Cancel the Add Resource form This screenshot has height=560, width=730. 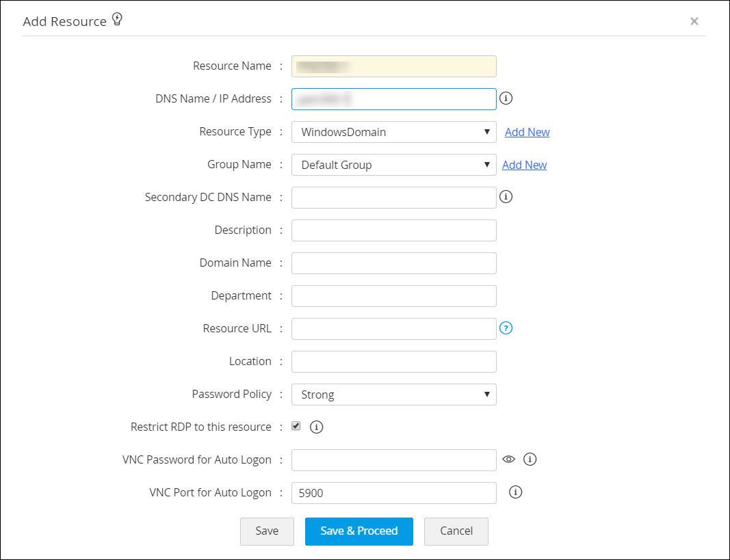(x=456, y=531)
